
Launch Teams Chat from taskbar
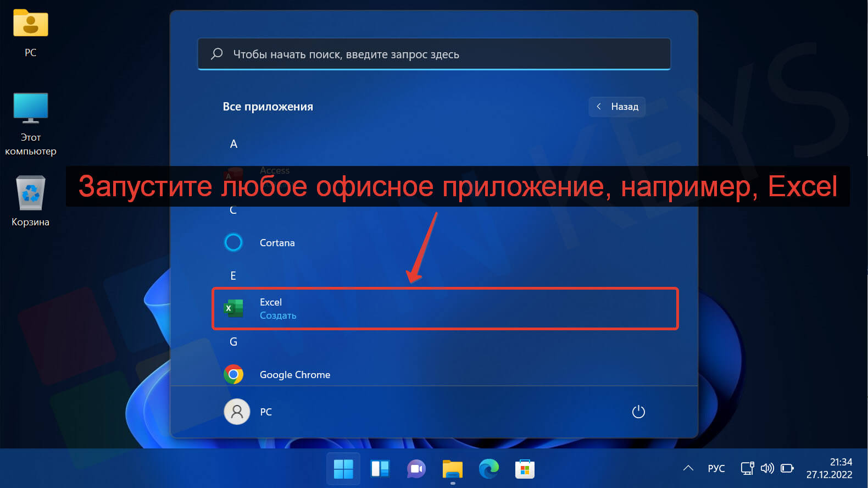[x=416, y=469]
